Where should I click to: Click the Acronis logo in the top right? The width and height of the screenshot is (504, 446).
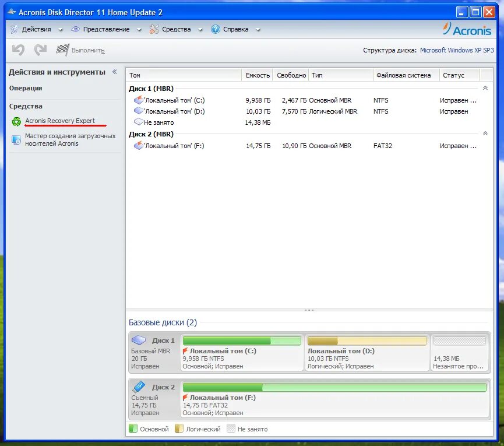[x=467, y=29]
